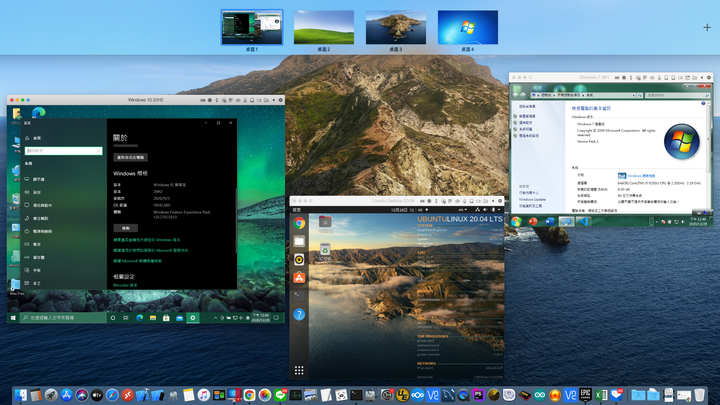Open Windows 10 notification center icon
This screenshot has height=405, width=720.
click(x=276, y=318)
